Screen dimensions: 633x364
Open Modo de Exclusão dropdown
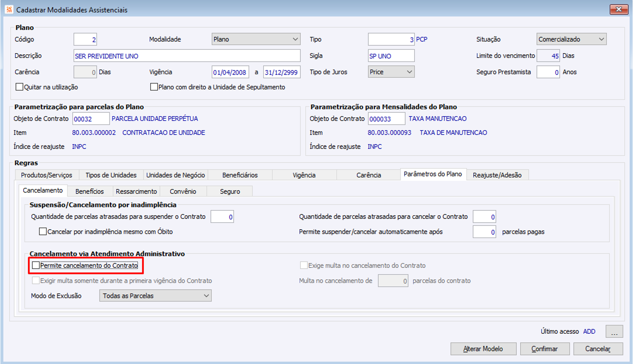coord(156,296)
